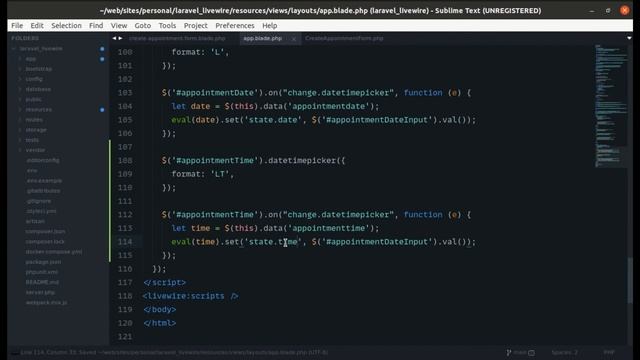
Task: Open the Project menu
Action: pyautogui.click(x=196, y=25)
